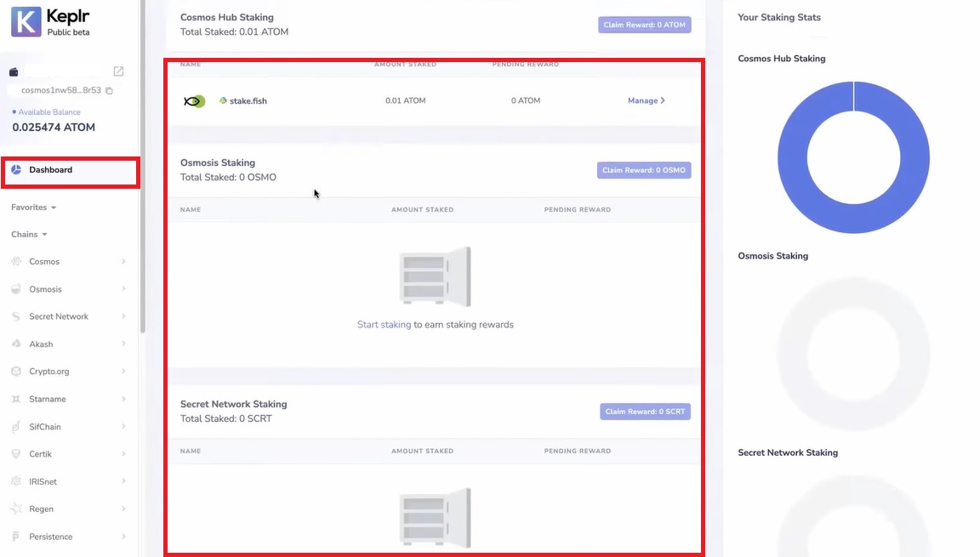The height and width of the screenshot is (557, 980).
Task: Click the Secret Network empty safe illustration
Action: pos(435,518)
